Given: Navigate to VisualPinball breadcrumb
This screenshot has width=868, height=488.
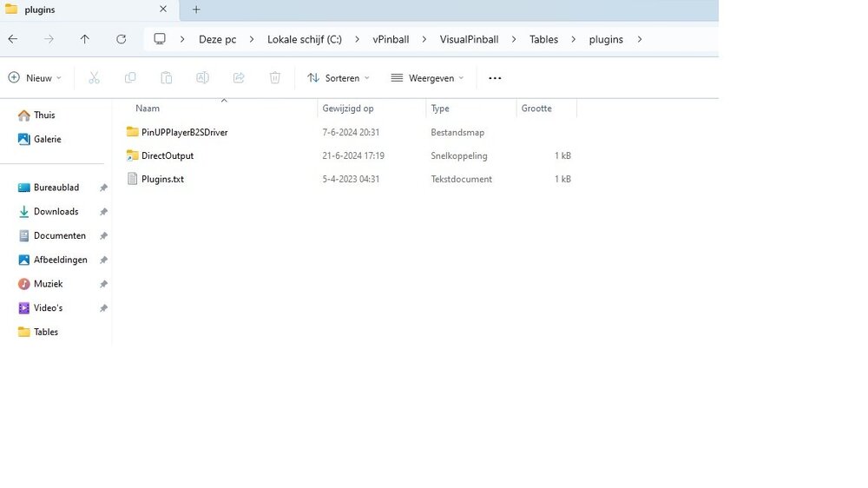Looking at the screenshot, I should click(469, 39).
